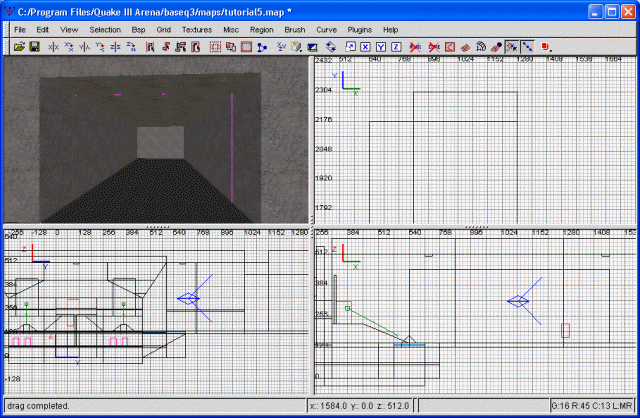Screen dimensions: 640x418
Task: Flip selection along the Z axis
Action: click(116, 47)
